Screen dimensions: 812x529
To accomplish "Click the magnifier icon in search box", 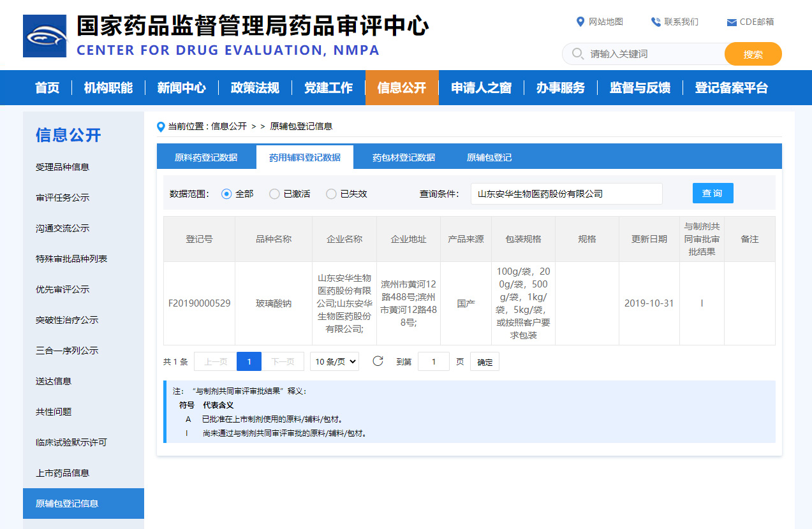I will tap(578, 54).
